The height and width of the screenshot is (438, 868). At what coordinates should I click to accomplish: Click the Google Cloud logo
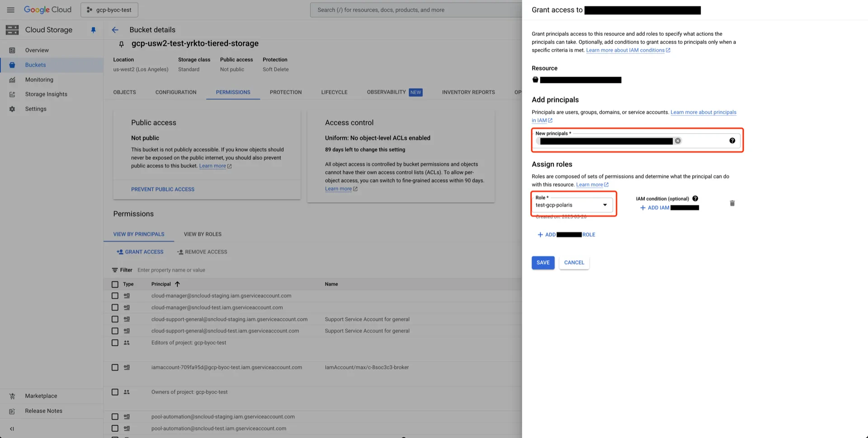[47, 10]
